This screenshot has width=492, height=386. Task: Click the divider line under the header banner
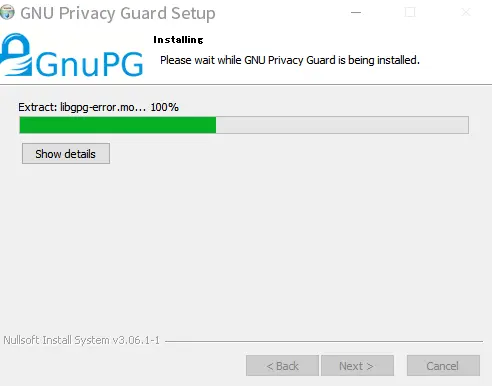coord(246,85)
